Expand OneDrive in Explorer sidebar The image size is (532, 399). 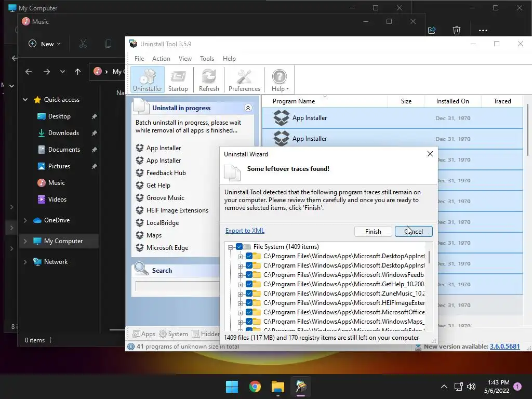click(25, 220)
